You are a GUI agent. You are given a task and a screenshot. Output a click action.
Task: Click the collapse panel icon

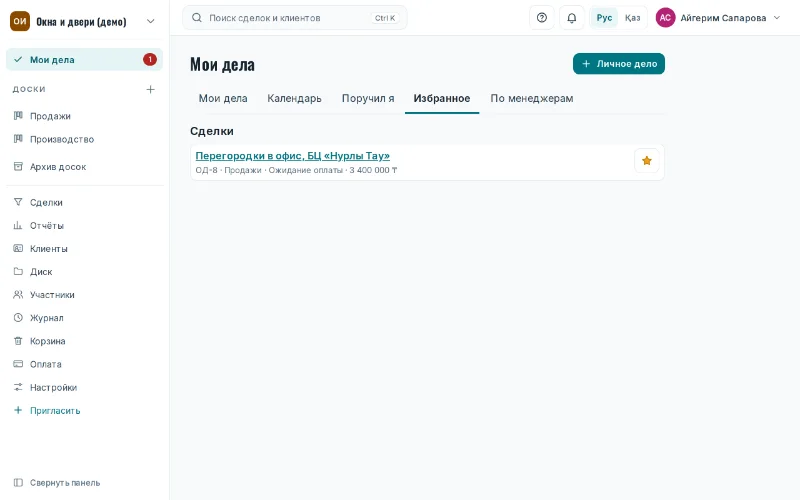pyautogui.click(x=18, y=483)
